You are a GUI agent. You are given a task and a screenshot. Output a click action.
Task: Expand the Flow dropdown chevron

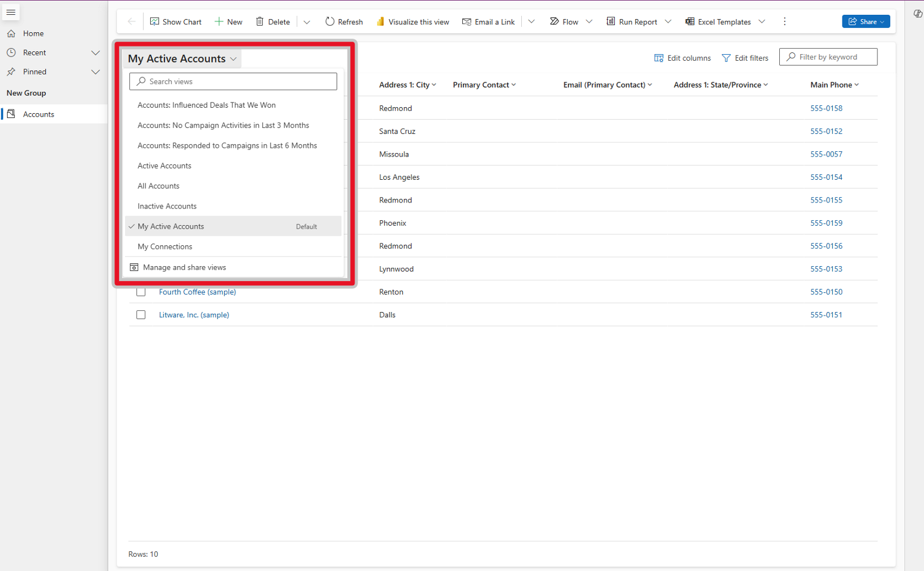[x=589, y=21]
